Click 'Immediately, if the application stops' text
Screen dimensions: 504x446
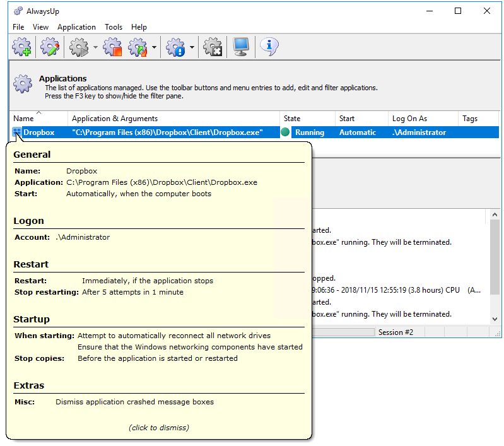click(x=147, y=281)
